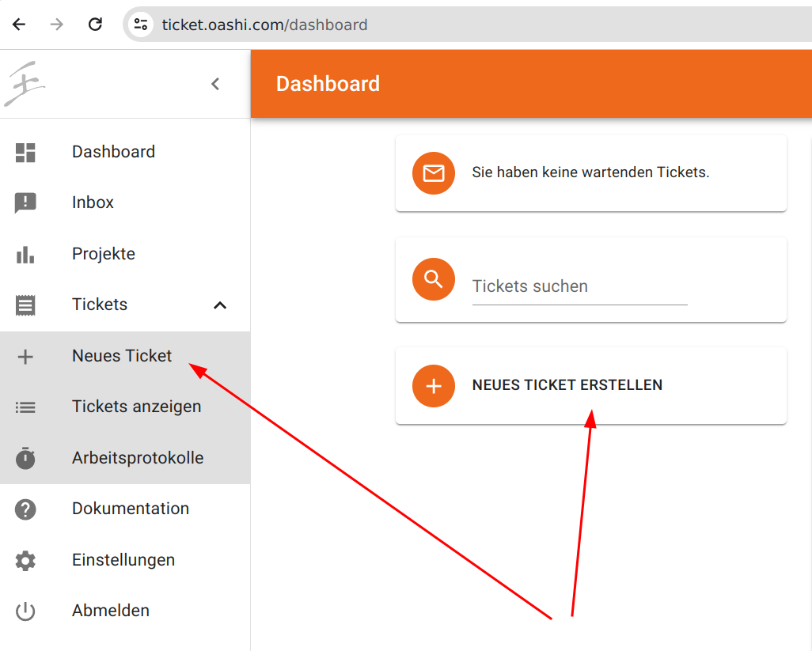Viewport: 812px width, 651px height.
Task: Click the Dokumentation question mark icon
Action: (x=25, y=509)
